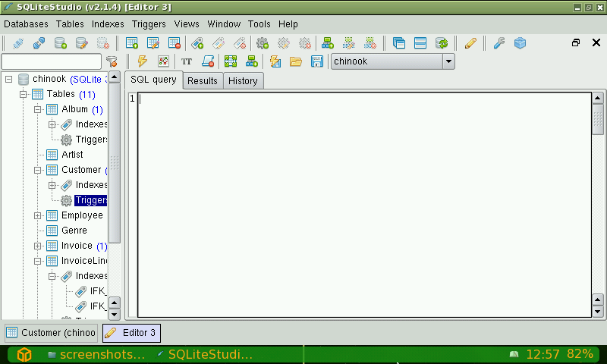Open the Tables menu

[x=70, y=24]
